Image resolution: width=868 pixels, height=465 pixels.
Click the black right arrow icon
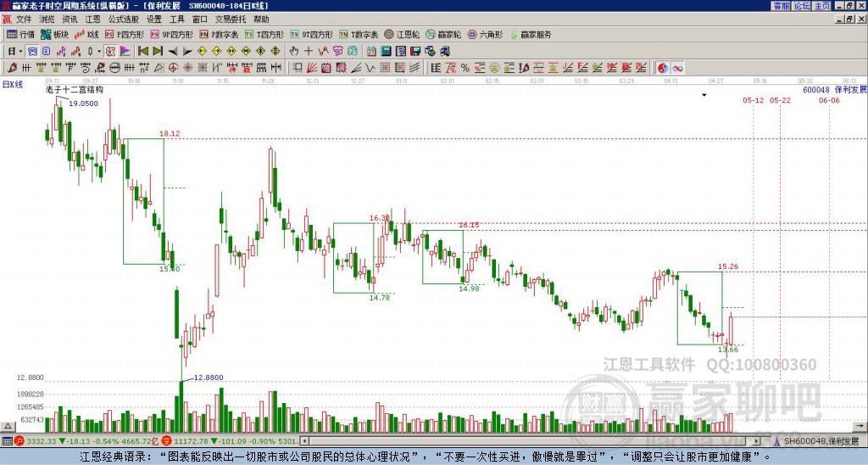[x=187, y=52]
